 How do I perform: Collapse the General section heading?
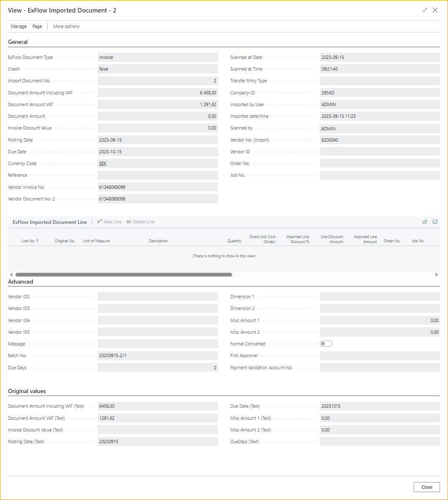click(x=18, y=42)
